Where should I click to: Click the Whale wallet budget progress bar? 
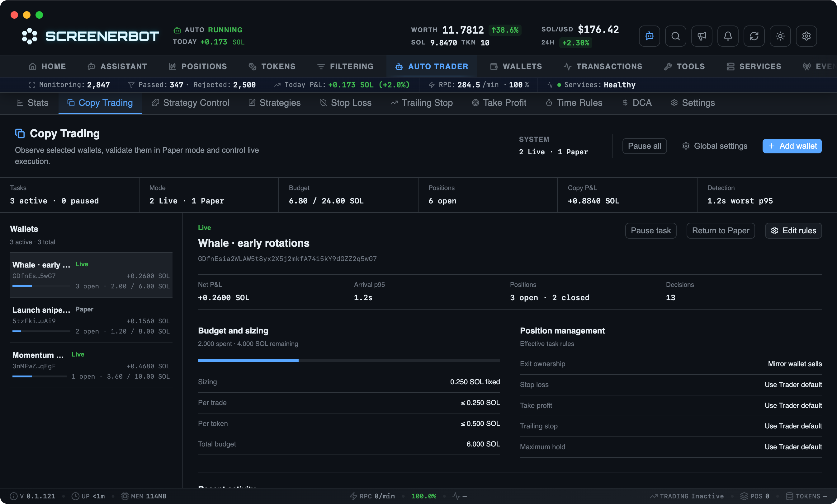point(41,286)
